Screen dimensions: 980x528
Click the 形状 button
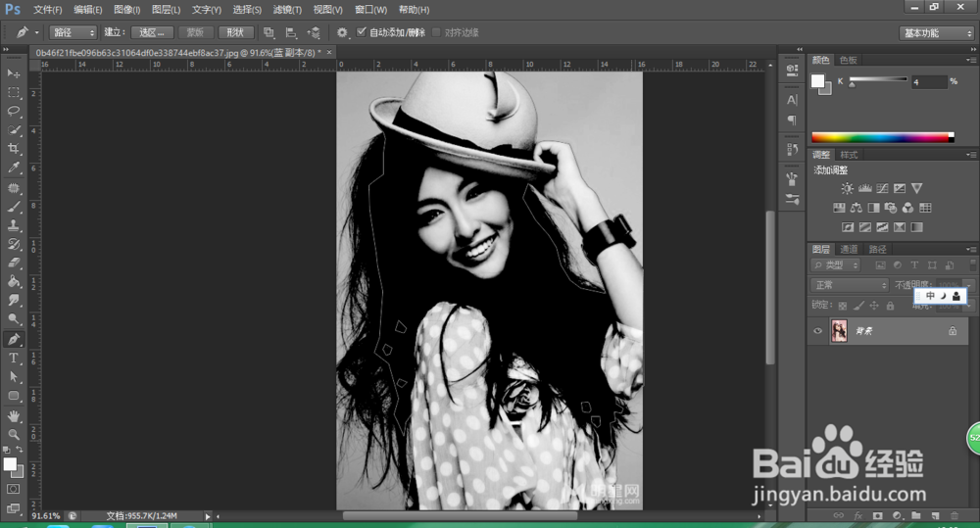click(x=235, y=32)
